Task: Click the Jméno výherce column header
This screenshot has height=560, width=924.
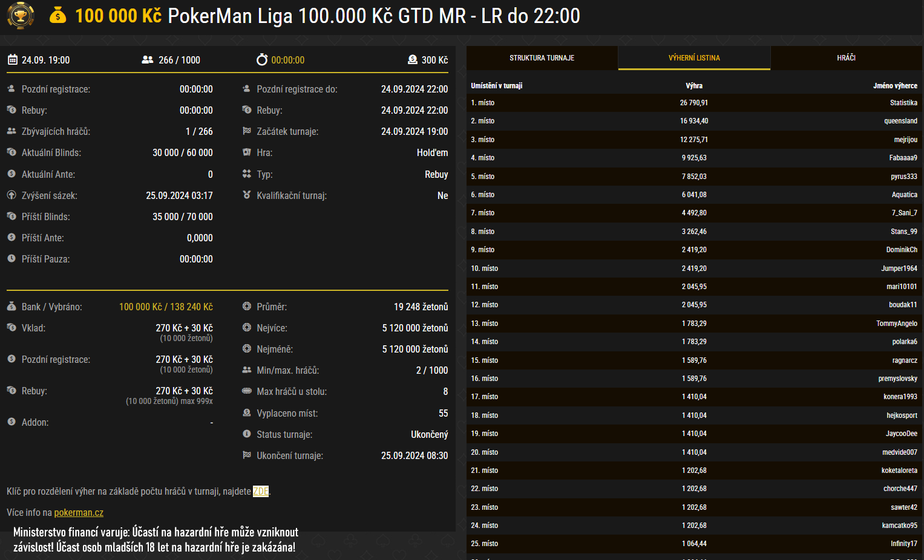Action: (x=895, y=86)
